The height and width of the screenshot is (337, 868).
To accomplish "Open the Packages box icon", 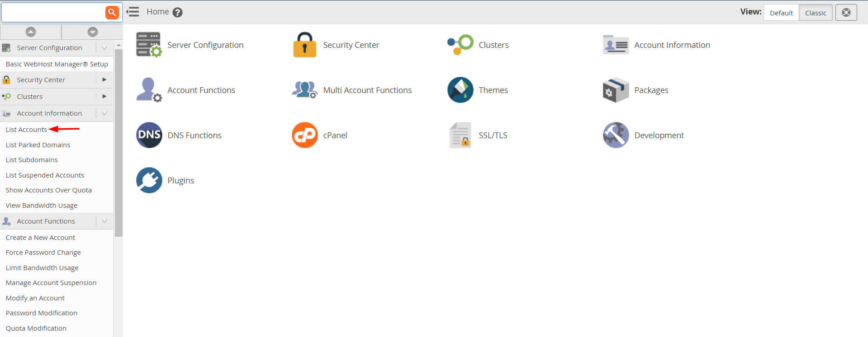I will (x=616, y=90).
